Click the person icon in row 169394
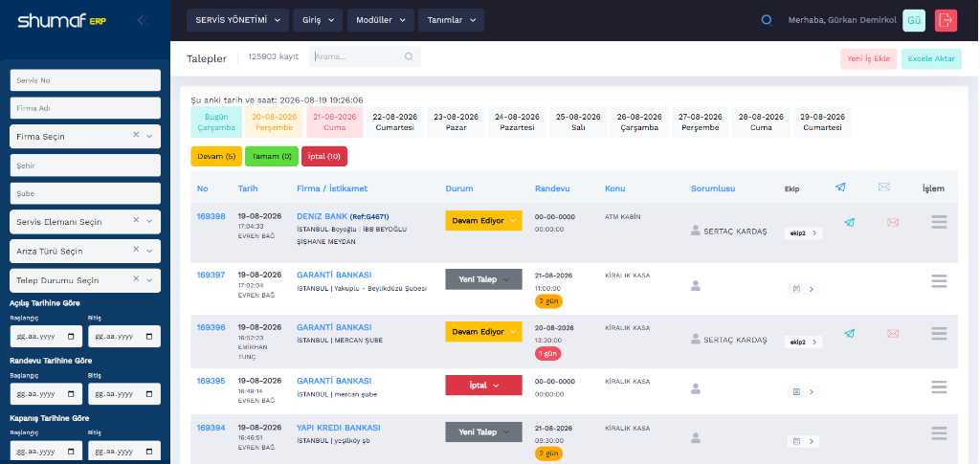The height and width of the screenshot is (464, 980). click(696, 437)
